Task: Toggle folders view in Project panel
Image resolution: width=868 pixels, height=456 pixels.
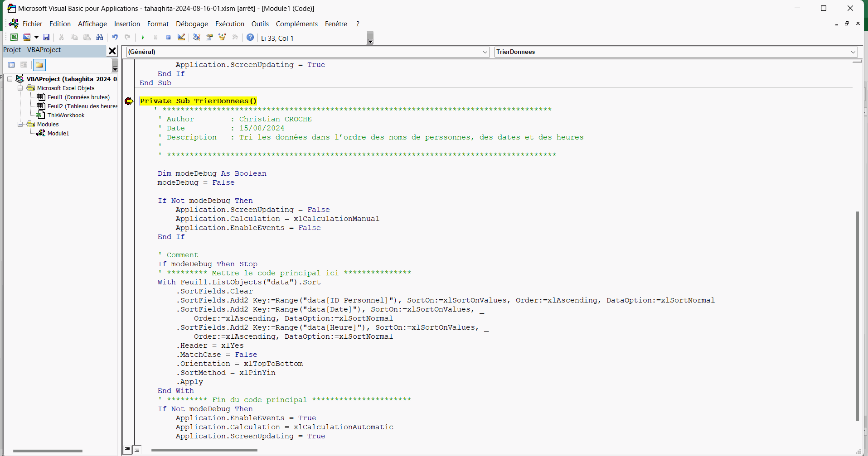Action: click(x=39, y=65)
